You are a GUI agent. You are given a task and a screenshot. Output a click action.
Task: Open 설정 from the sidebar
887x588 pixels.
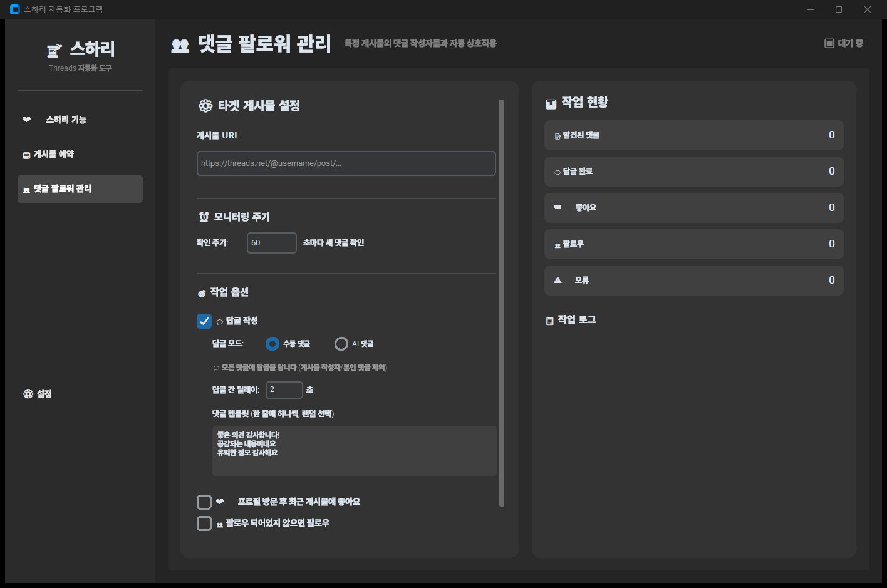(80, 394)
